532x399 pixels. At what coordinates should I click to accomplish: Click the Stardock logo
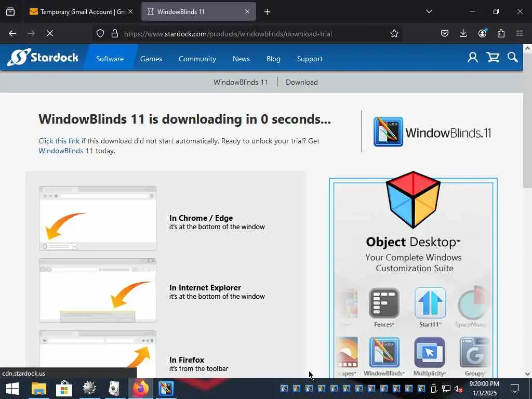43,57
